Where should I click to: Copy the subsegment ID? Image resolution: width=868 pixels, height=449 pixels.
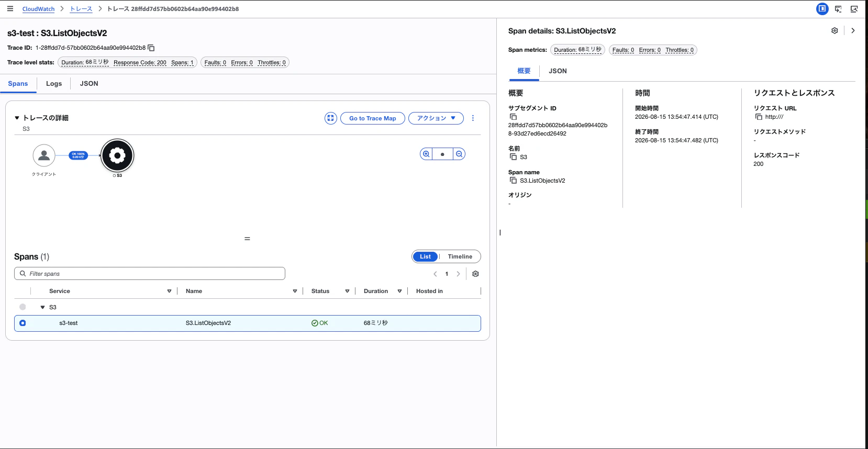pyautogui.click(x=513, y=117)
